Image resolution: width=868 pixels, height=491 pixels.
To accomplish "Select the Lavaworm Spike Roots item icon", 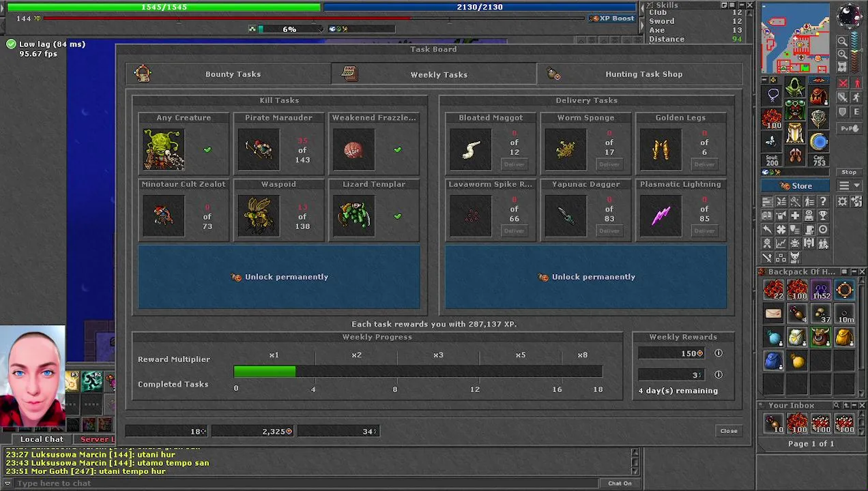I will (470, 216).
